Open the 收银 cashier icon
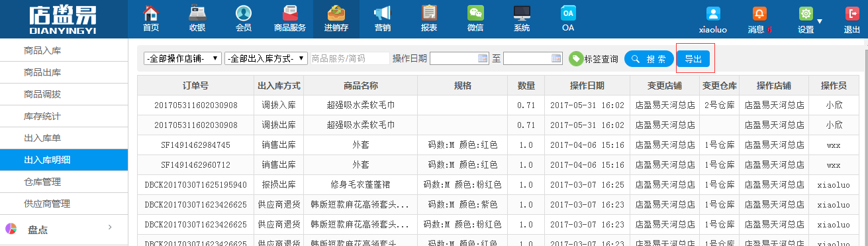The height and width of the screenshot is (246, 868). click(x=197, y=13)
